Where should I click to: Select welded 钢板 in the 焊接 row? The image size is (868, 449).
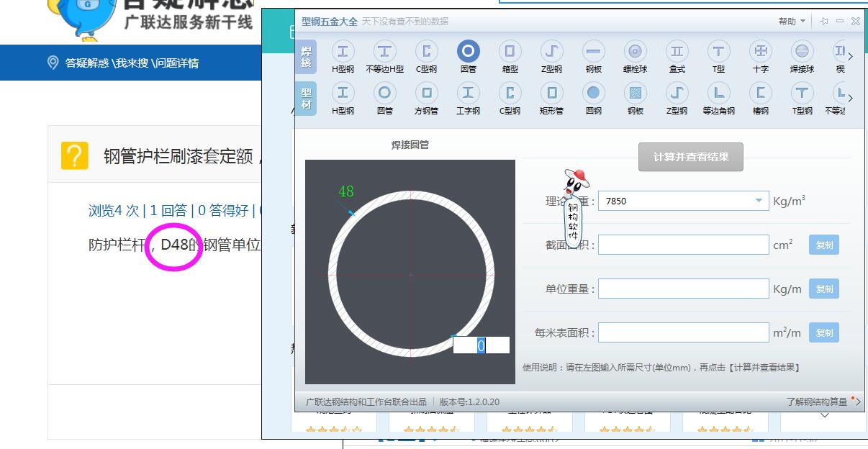(594, 57)
